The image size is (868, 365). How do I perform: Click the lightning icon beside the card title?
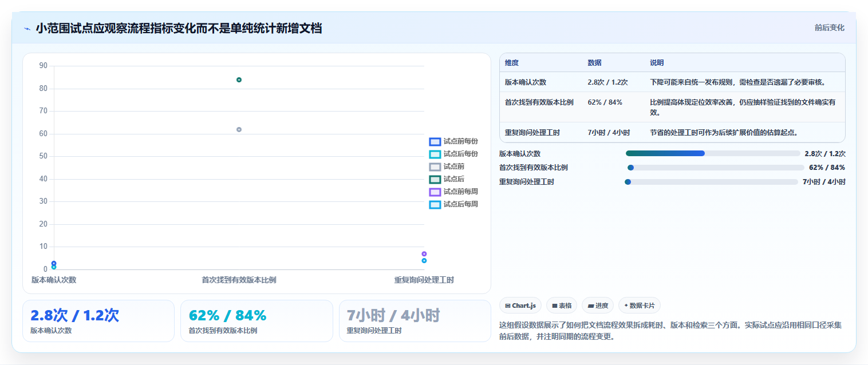[x=27, y=29]
